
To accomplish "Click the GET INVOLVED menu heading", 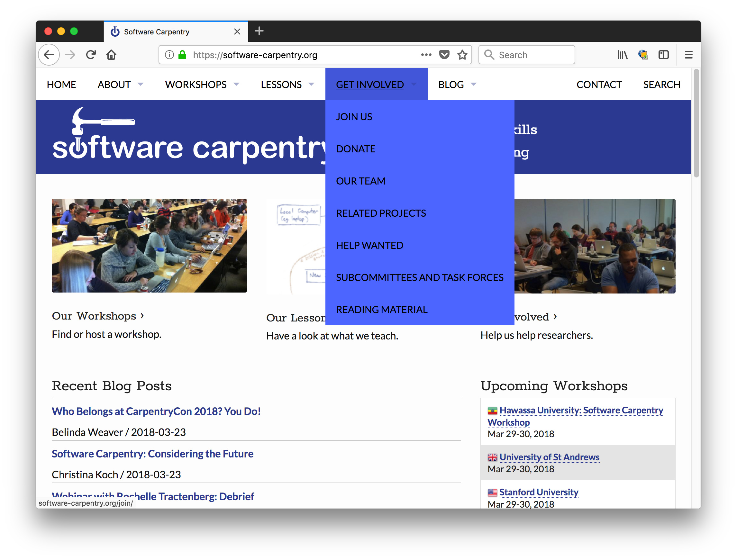I will [x=370, y=85].
